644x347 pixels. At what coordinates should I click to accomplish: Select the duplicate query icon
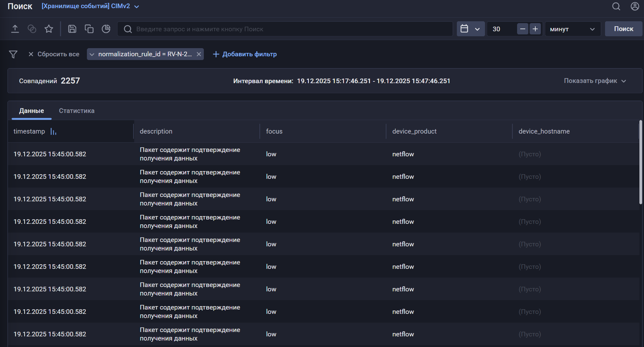click(89, 29)
